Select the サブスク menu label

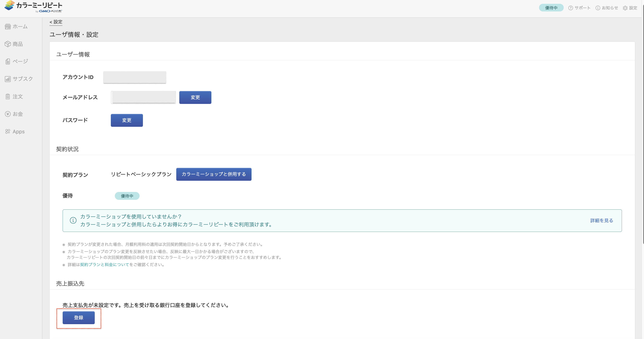tap(23, 79)
